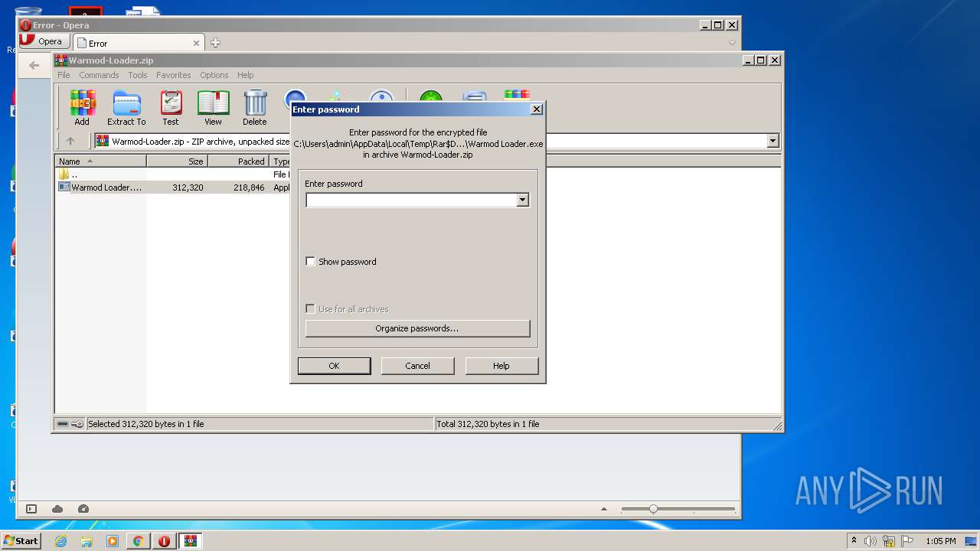Enable the Show password checkbox

(x=310, y=262)
